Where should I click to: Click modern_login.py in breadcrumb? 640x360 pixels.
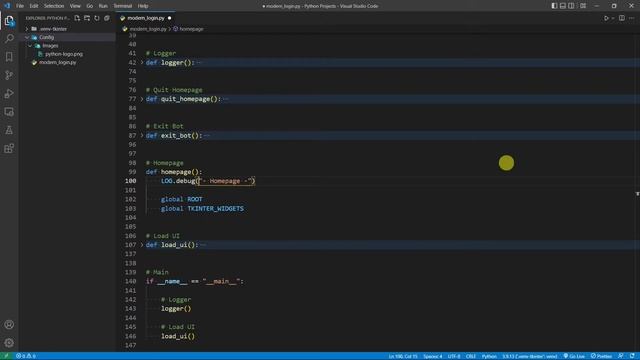click(148, 29)
